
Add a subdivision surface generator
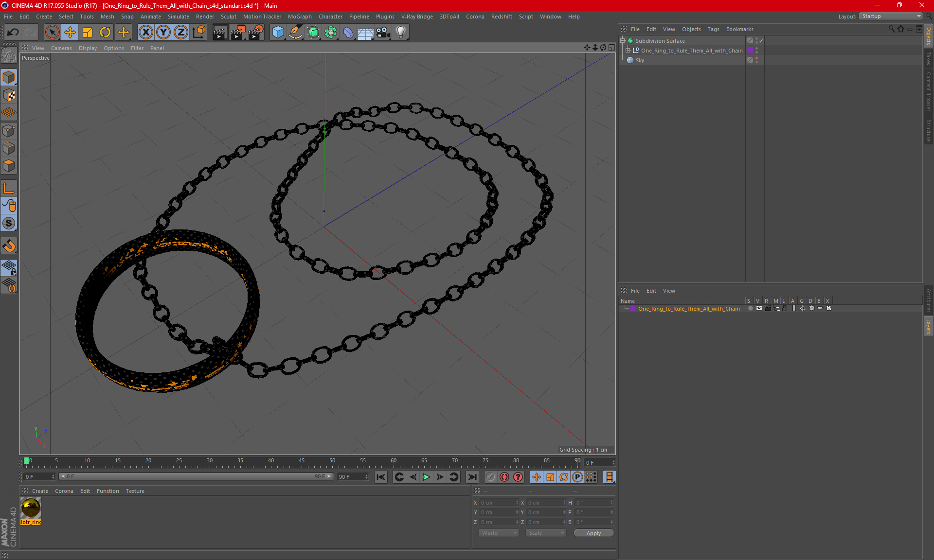tap(314, 32)
